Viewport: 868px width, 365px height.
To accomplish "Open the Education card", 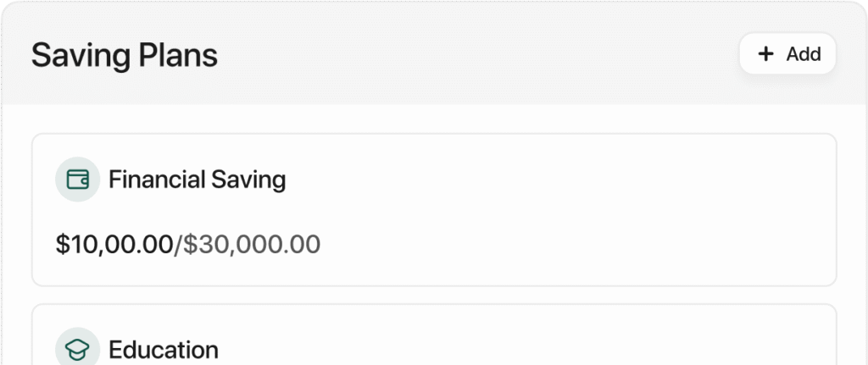I will point(434,335).
